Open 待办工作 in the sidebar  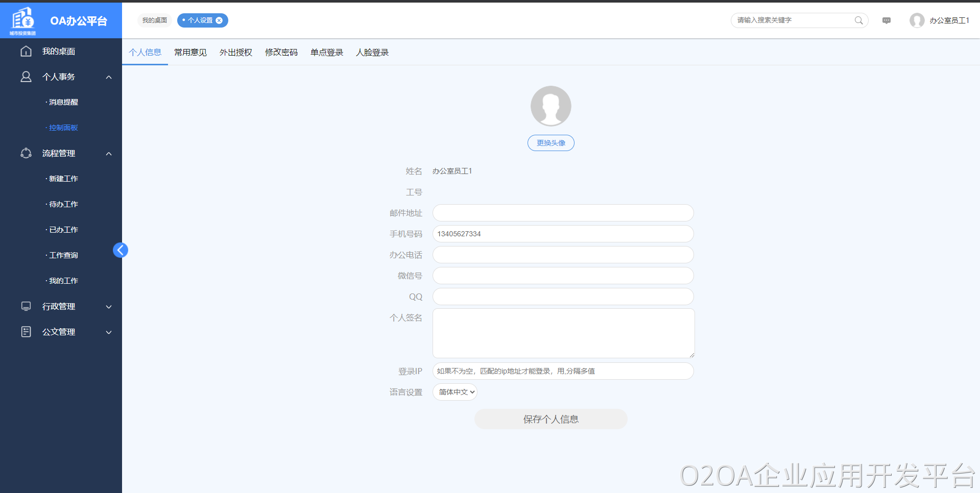pyautogui.click(x=63, y=204)
